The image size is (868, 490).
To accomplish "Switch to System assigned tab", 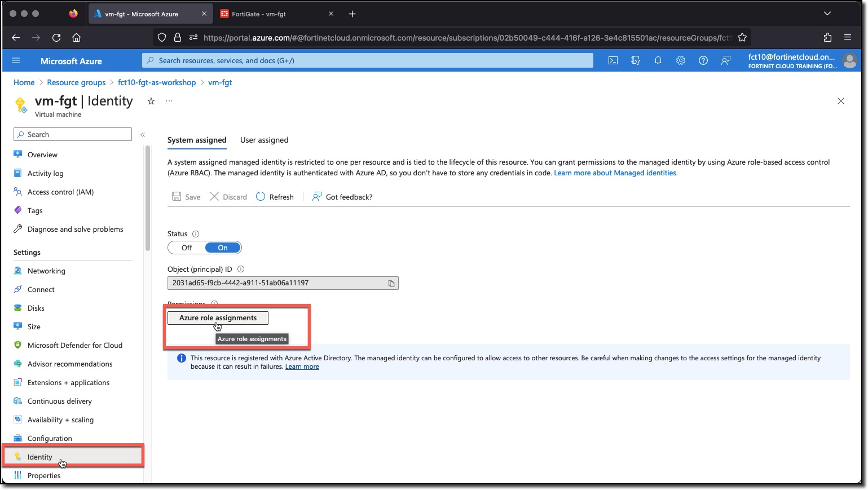I will pos(197,140).
